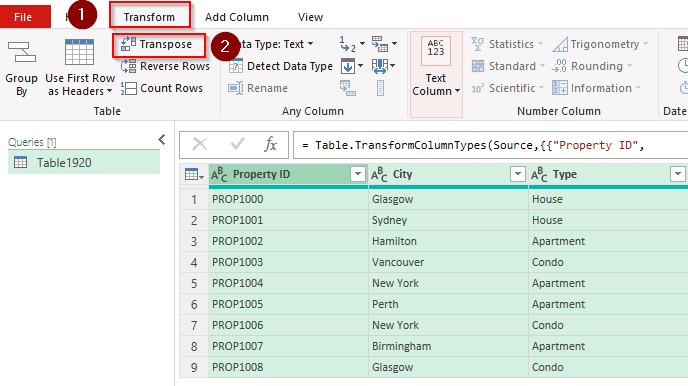
Task: Confirm formula with checkmark icon
Action: click(x=237, y=144)
